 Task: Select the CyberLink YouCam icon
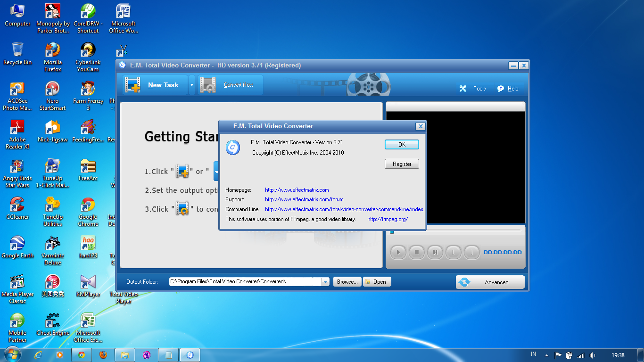click(x=88, y=57)
